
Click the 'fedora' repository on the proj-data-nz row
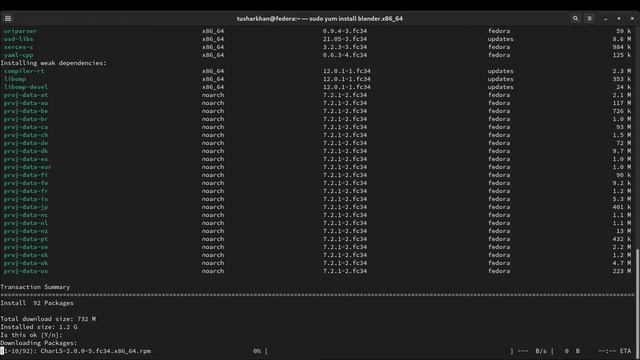499,231
